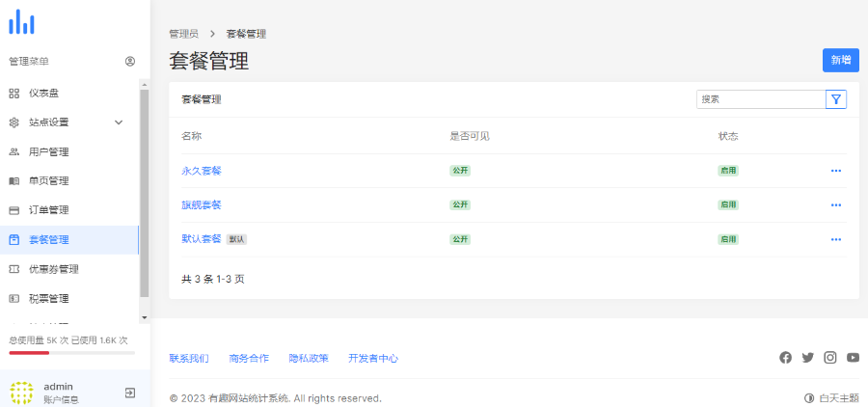Click the 共 3 条 1-3 页 pagination text
Image resolution: width=868 pixels, height=407 pixels.
pos(213,279)
